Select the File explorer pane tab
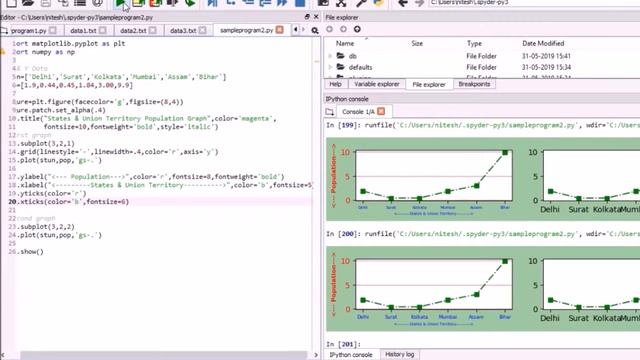Screen dimensions: 640x360 429,84
